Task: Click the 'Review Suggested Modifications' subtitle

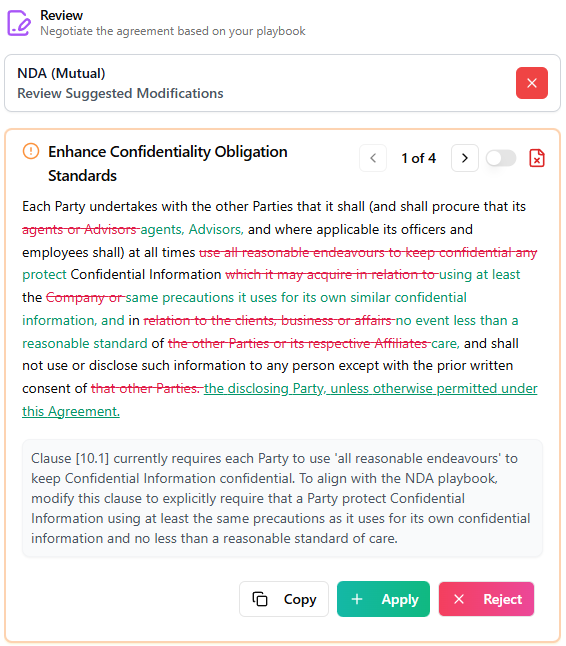Action: [120, 94]
